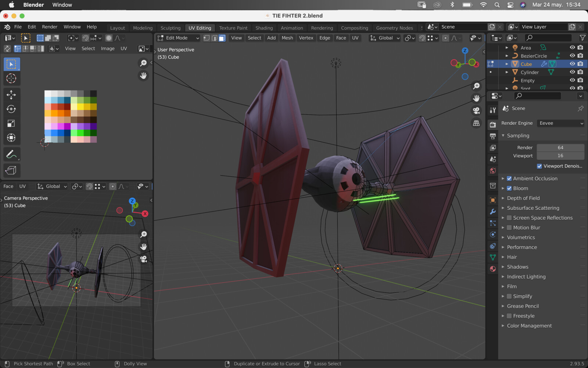Open macOS Control Center
The image size is (588, 368).
point(510,5)
